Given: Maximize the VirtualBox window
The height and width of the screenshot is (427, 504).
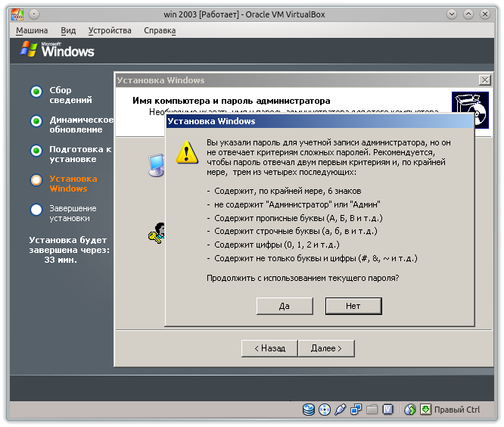Looking at the screenshot, I should tap(468, 14).
